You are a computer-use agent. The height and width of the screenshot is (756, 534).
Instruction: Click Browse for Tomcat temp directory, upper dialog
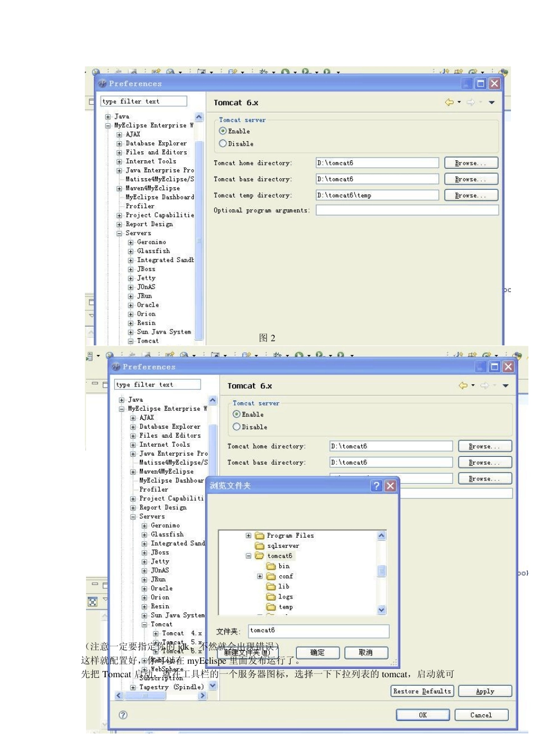tap(471, 196)
